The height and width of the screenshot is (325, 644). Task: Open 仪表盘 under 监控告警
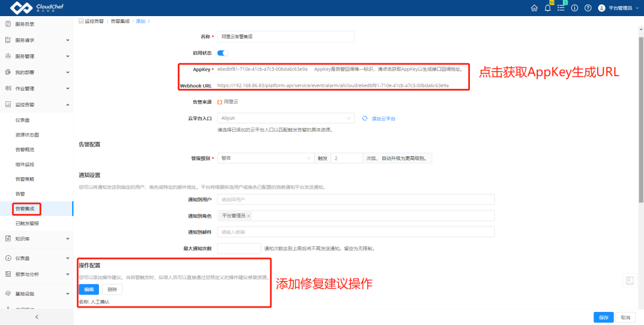pos(23,120)
